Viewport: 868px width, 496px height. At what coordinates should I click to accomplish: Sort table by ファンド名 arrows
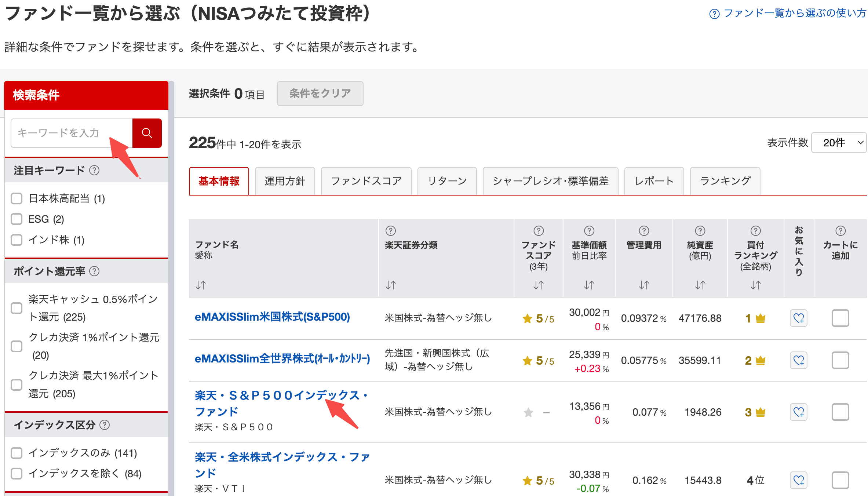coord(201,285)
